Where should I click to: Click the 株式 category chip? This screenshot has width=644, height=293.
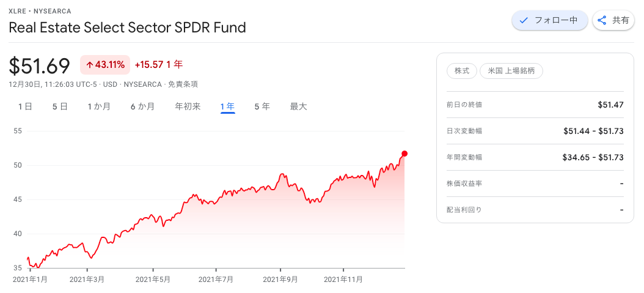(x=462, y=71)
